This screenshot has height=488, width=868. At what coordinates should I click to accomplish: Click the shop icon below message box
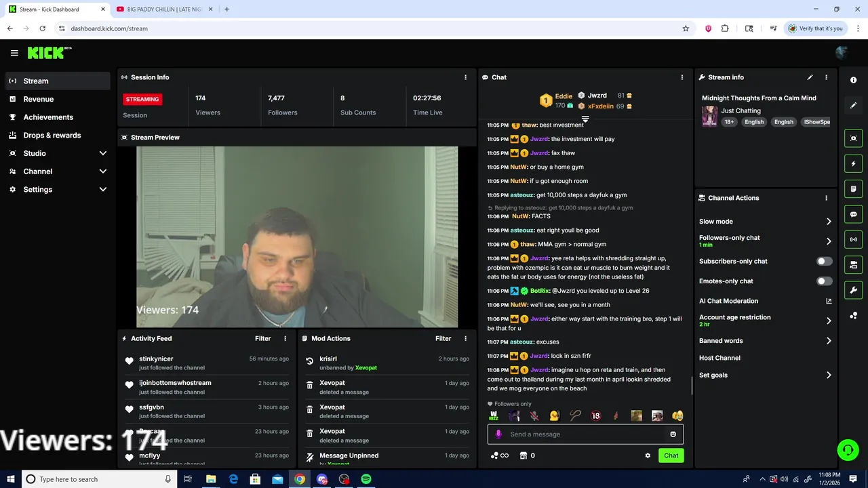523,455
